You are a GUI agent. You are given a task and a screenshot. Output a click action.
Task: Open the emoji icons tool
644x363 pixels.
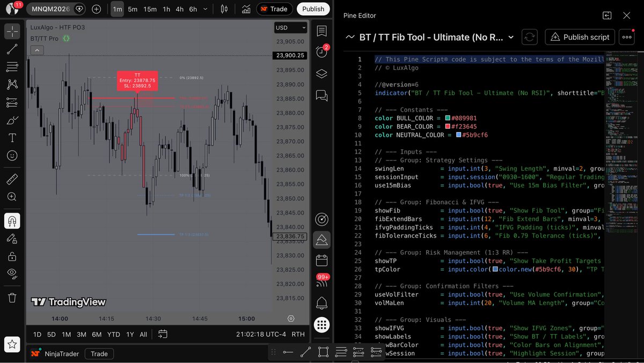pos(12,155)
